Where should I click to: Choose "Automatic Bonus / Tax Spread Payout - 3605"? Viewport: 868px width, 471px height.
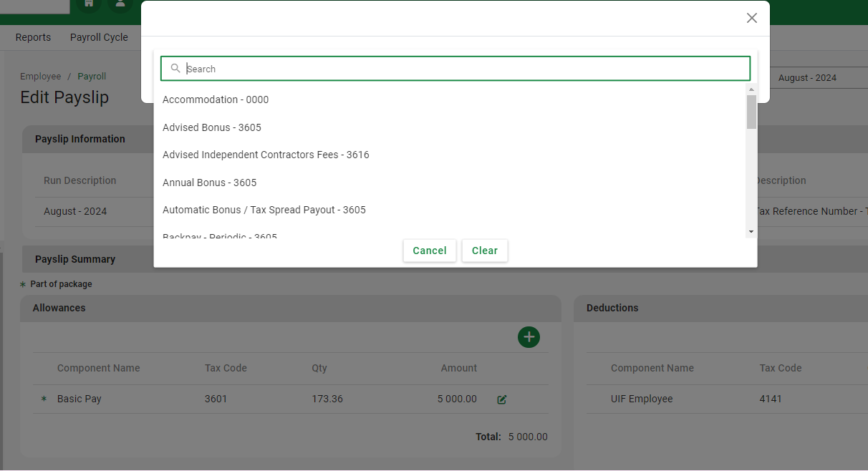point(264,210)
